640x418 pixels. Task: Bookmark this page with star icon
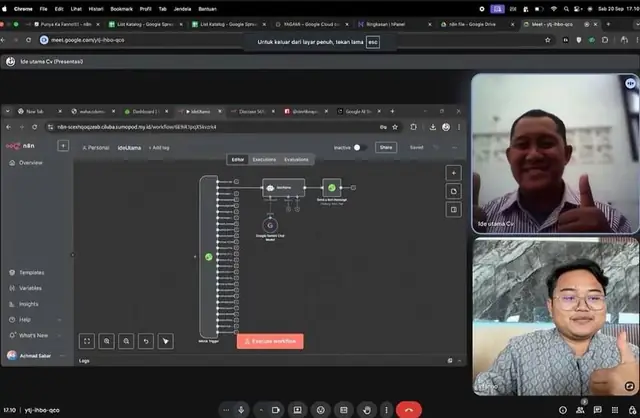[548, 40]
